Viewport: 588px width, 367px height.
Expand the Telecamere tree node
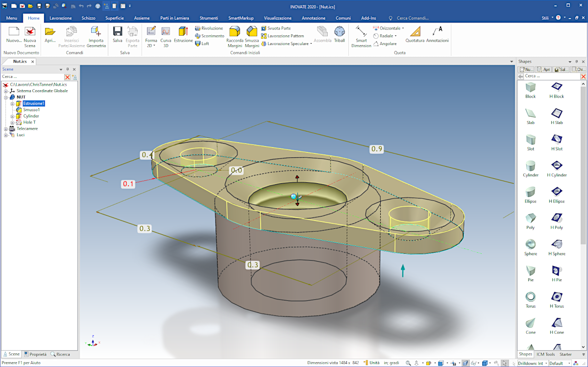[6, 129]
